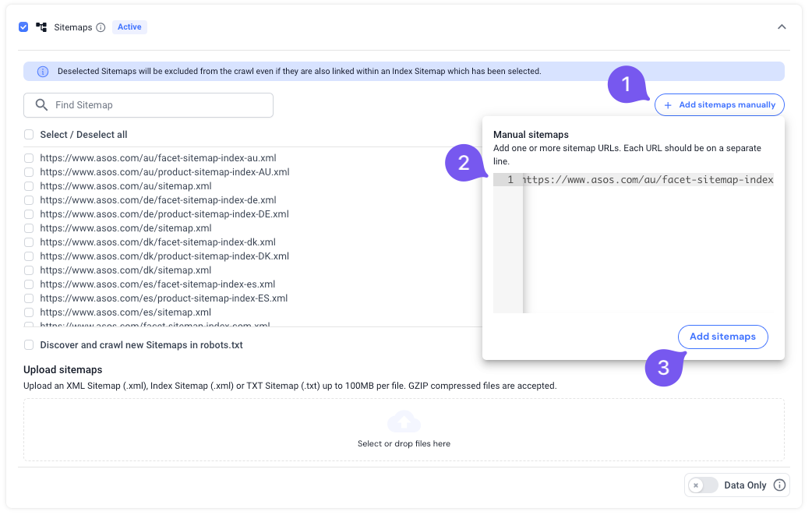Open the Data Only info icon
The width and height of the screenshot is (812, 515).
click(x=779, y=485)
